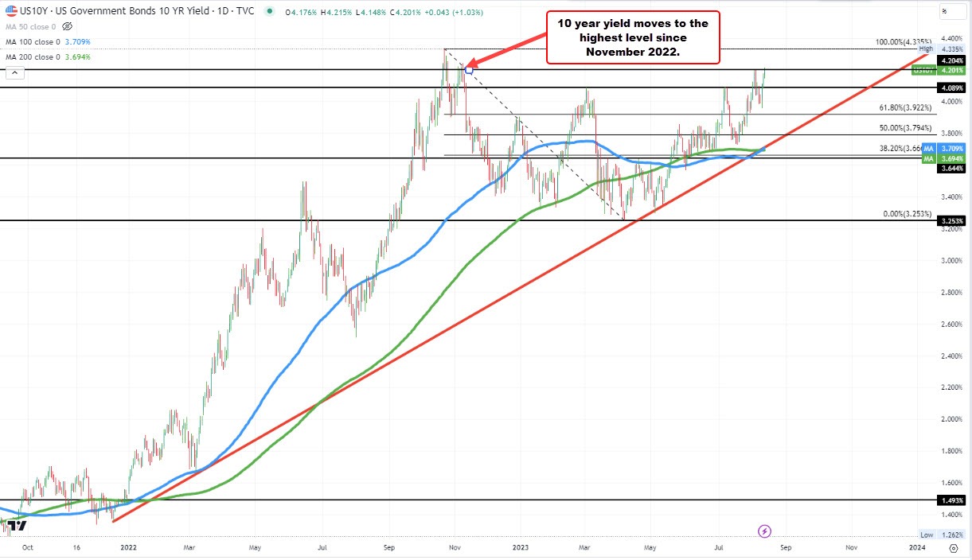Click the green market status dot
Screen dimensions: 972x560
point(268,12)
